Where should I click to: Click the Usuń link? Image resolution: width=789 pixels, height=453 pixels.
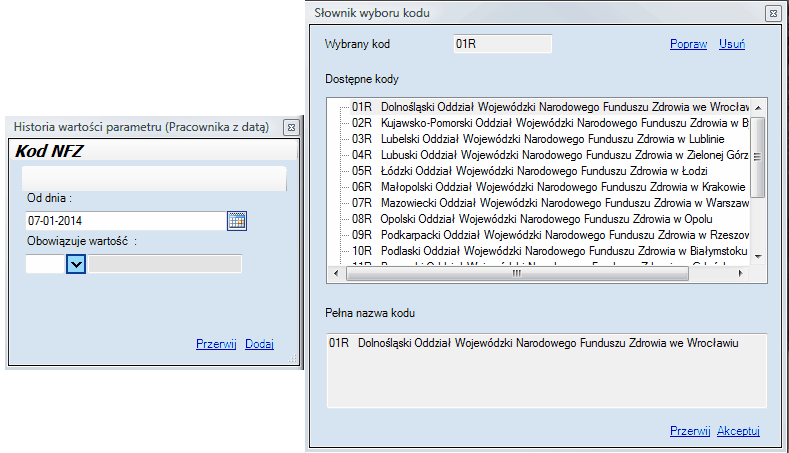pos(732,44)
